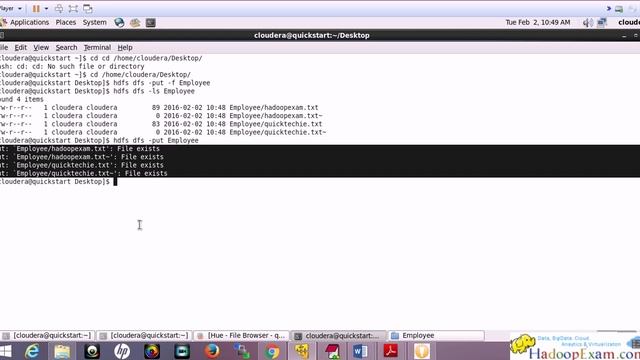Select the VMware Player taskbar icon
This screenshot has height=360, width=640.
[x=302, y=351]
